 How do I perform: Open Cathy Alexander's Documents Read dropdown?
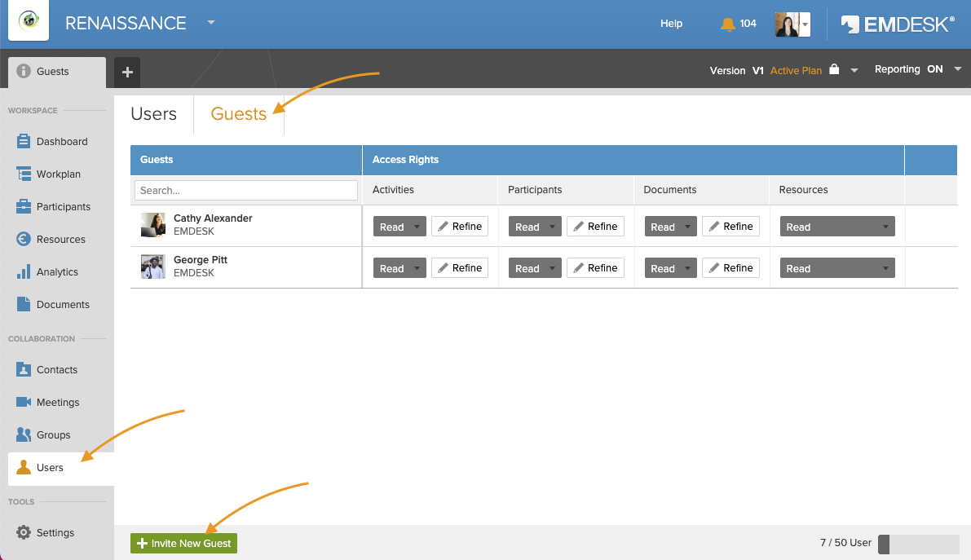tap(671, 227)
